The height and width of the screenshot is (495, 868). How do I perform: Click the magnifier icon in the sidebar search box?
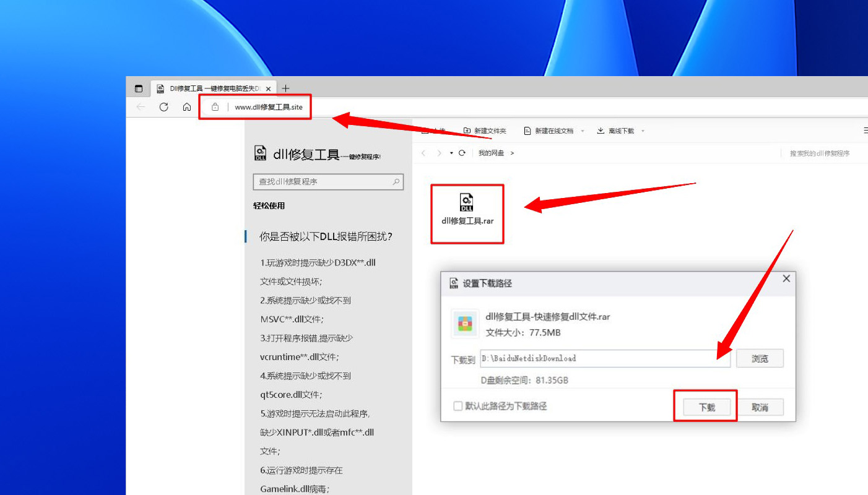coord(396,181)
